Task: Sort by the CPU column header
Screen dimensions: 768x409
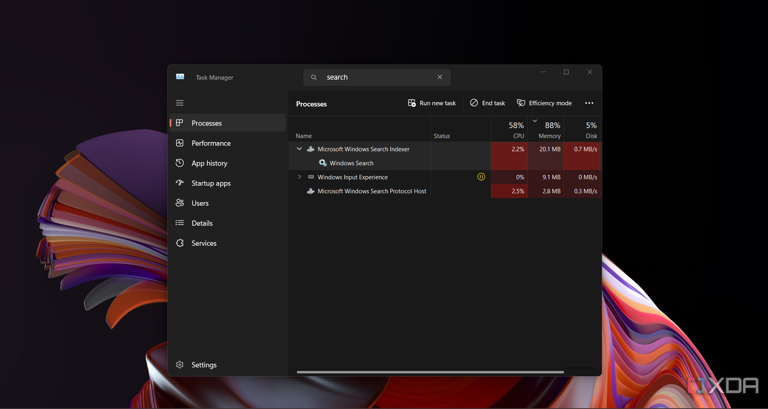Action: (509, 129)
